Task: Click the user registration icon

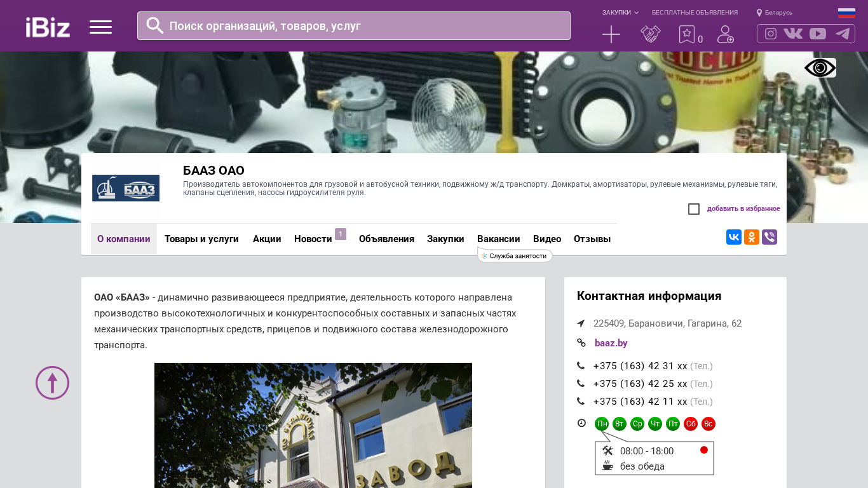Action: (x=726, y=34)
